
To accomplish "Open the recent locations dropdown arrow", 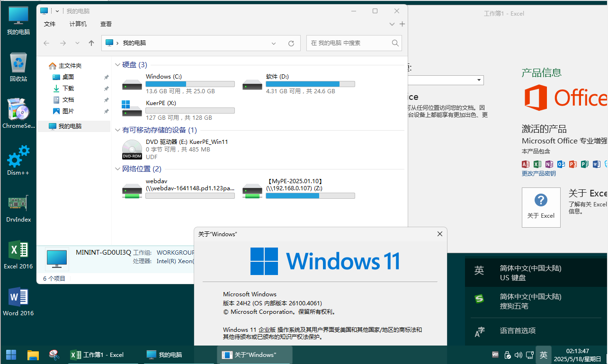I will click(77, 43).
